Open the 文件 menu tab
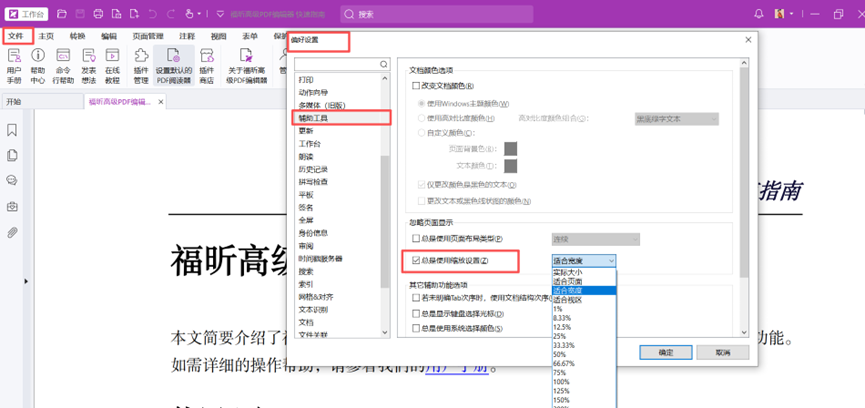Screen dimensions: 865x408 tap(15, 36)
